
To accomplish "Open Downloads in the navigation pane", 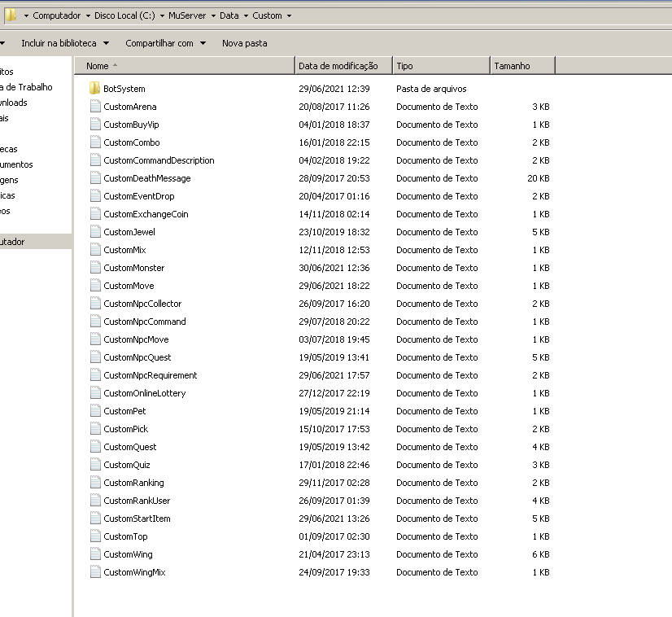I will coord(13,103).
